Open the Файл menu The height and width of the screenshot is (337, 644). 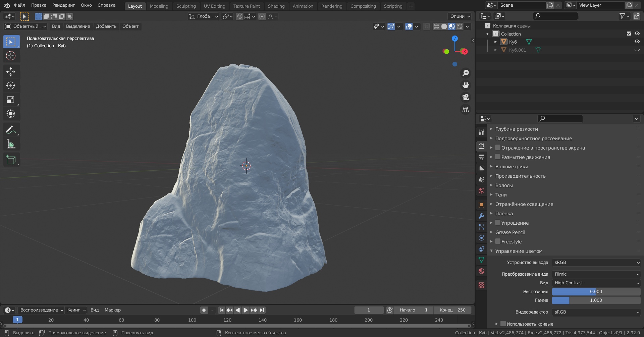[19, 5]
